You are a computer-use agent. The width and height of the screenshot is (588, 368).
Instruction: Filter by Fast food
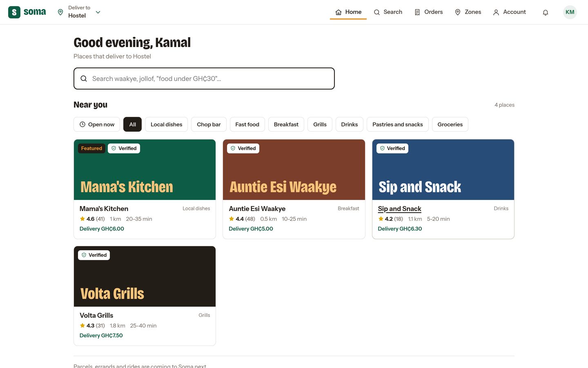click(247, 124)
